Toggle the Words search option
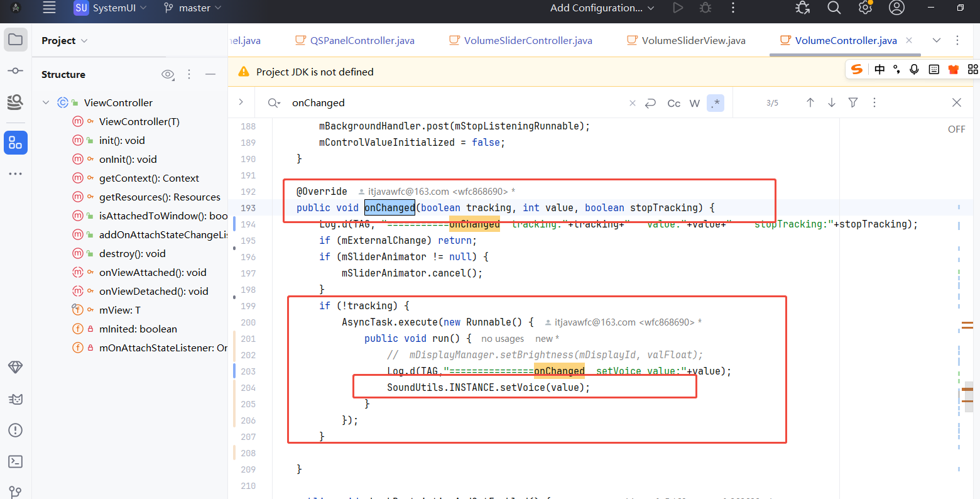 coord(695,103)
